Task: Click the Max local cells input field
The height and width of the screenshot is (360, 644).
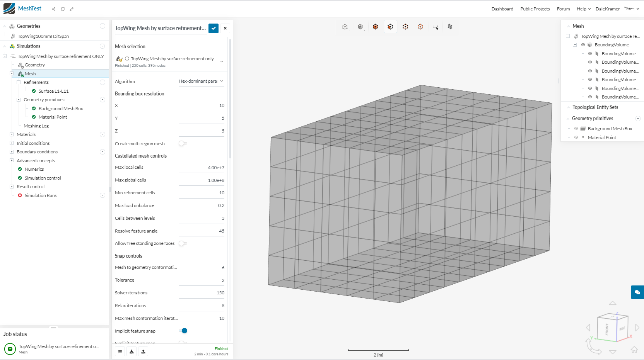Action: (201, 168)
